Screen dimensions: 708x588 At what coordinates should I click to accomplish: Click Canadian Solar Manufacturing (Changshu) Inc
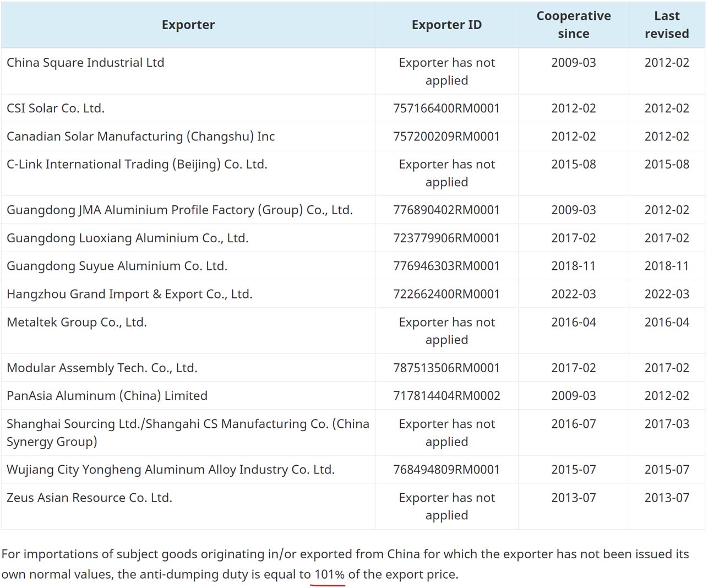[140, 137]
